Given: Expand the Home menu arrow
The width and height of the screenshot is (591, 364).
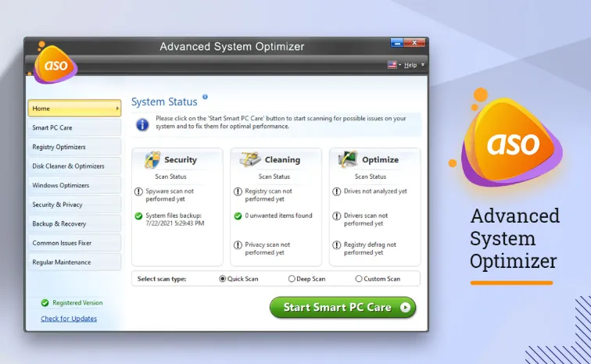Looking at the screenshot, I should tap(117, 109).
